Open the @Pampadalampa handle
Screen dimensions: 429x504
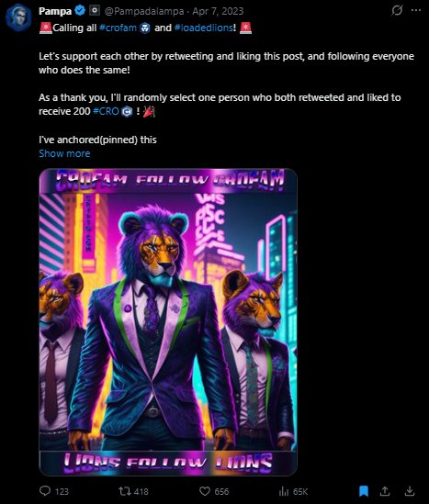[144, 11]
